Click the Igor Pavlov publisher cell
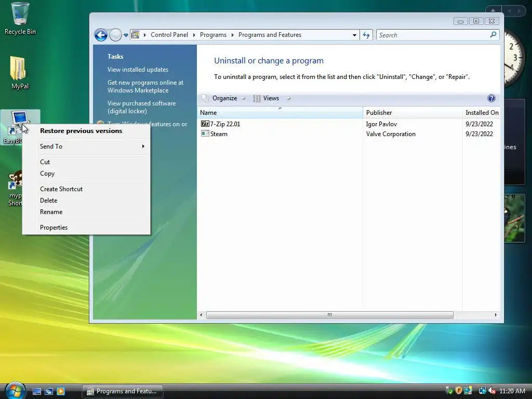The height and width of the screenshot is (399, 532). point(381,124)
